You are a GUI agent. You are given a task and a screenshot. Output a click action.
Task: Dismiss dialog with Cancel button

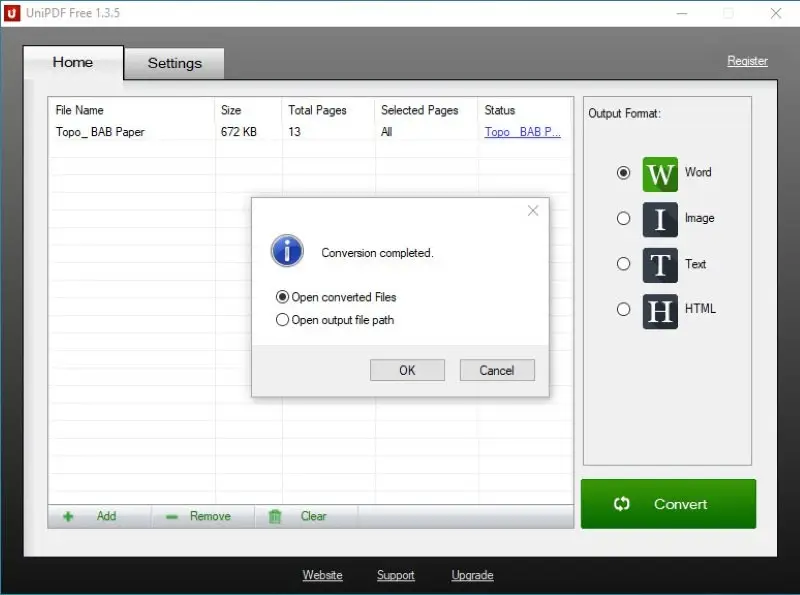[497, 370]
